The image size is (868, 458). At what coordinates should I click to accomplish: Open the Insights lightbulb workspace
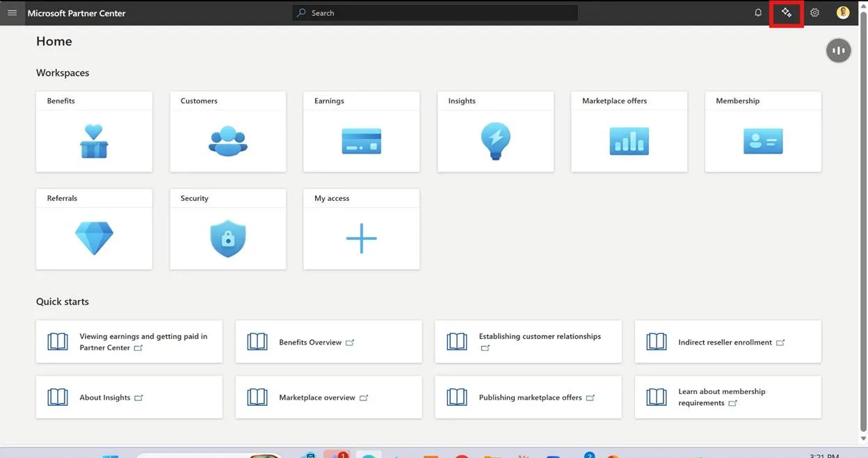click(x=496, y=131)
